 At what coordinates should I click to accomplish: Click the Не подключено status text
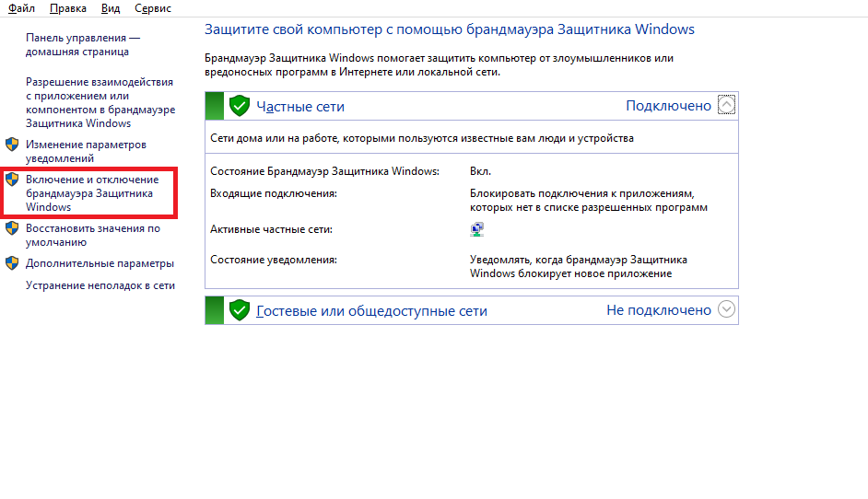coord(659,309)
